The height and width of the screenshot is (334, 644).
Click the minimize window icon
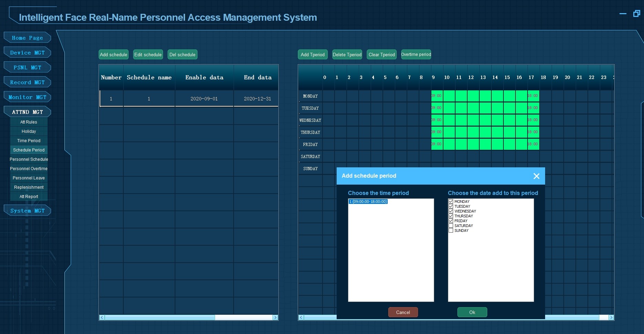pyautogui.click(x=623, y=14)
